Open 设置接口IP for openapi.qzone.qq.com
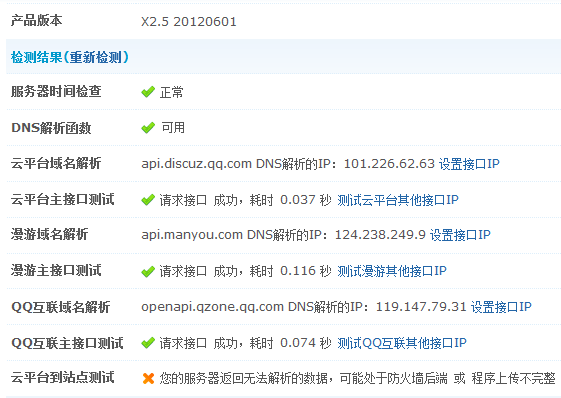This screenshot has width=561, height=398. coord(501,307)
